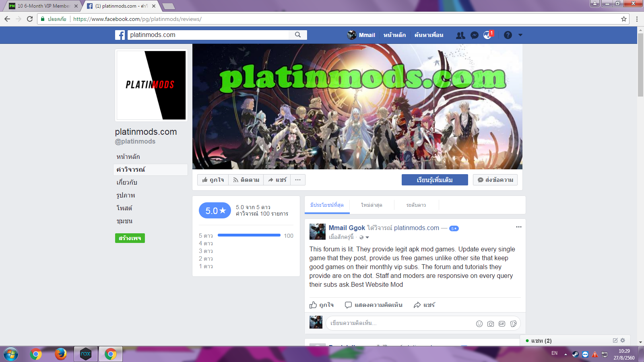Viewport: 644px width, 362px height.
Task: Share the page with แชร์ button
Action: (277, 180)
